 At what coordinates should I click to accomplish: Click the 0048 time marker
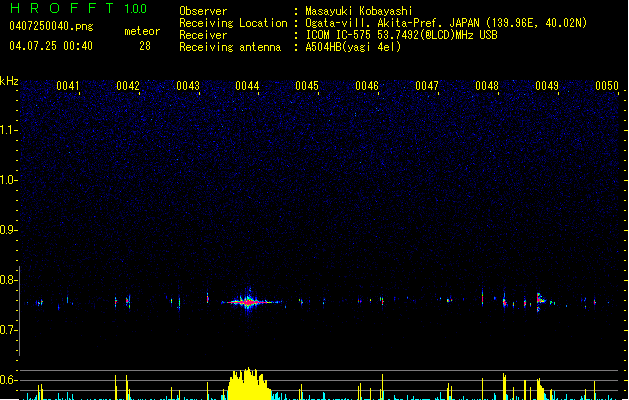coord(487,86)
